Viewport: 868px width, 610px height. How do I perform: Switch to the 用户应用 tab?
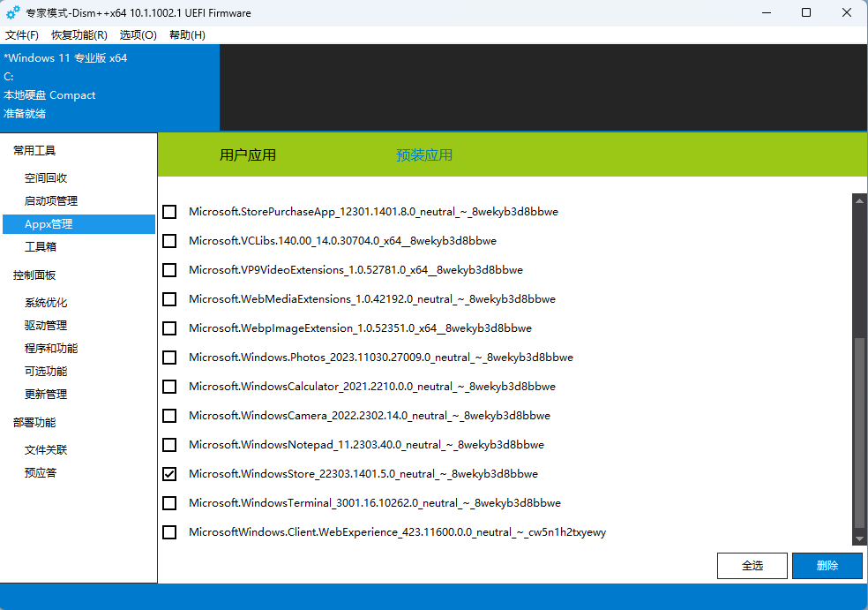(248, 155)
